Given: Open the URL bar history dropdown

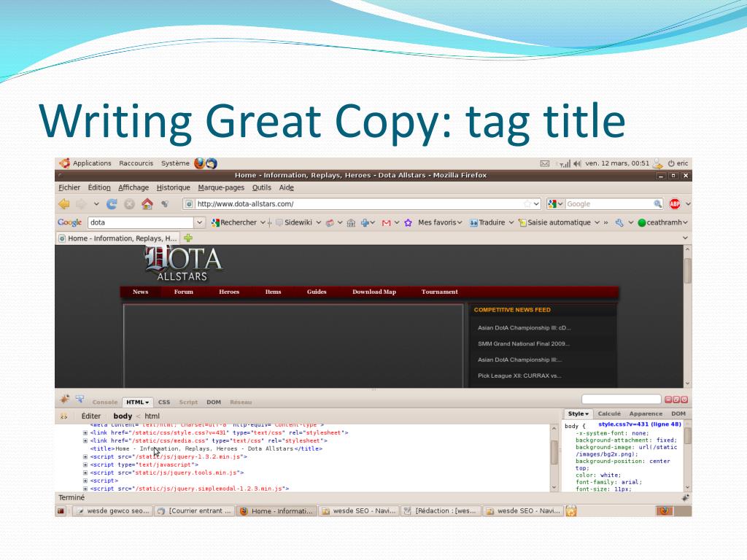Looking at the screenshot, I should (x=536, y=204).
